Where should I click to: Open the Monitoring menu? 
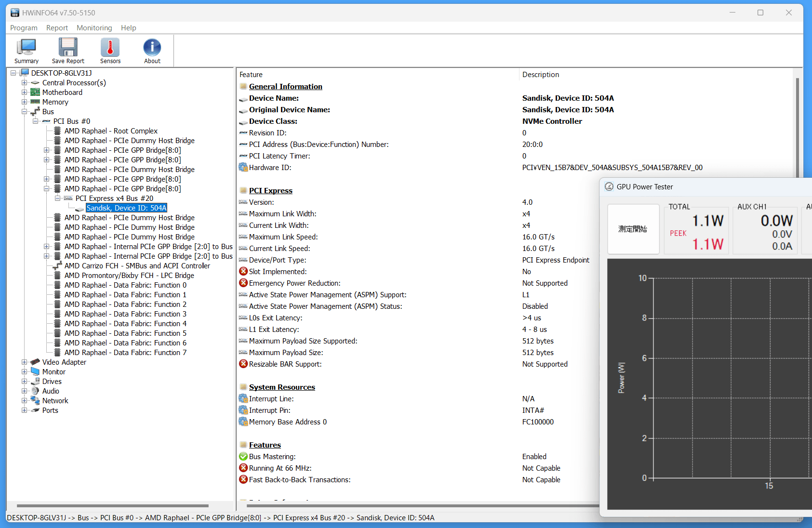[94, 28]
